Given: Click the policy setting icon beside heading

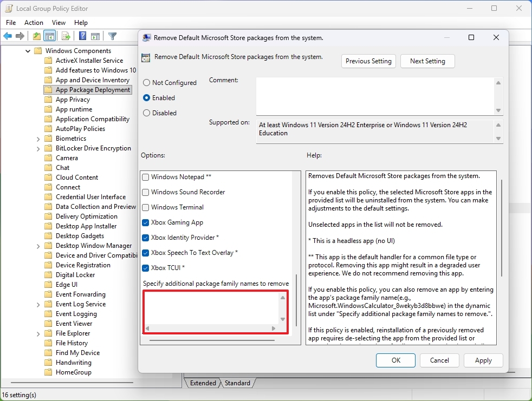Looking at the screenshot, I should [x=146, y=57].
